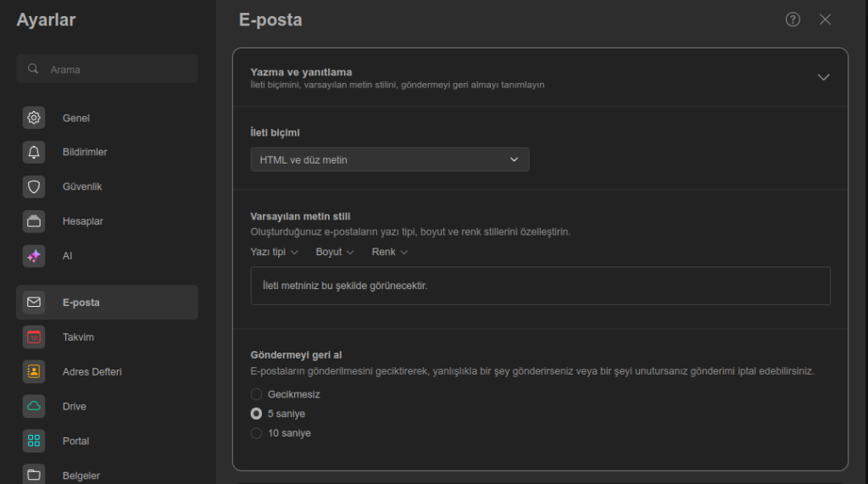The height and width of the screenshot is (484, 868).
Task: Open the Boyut size dropdown
Action: (x=334, y=252)
